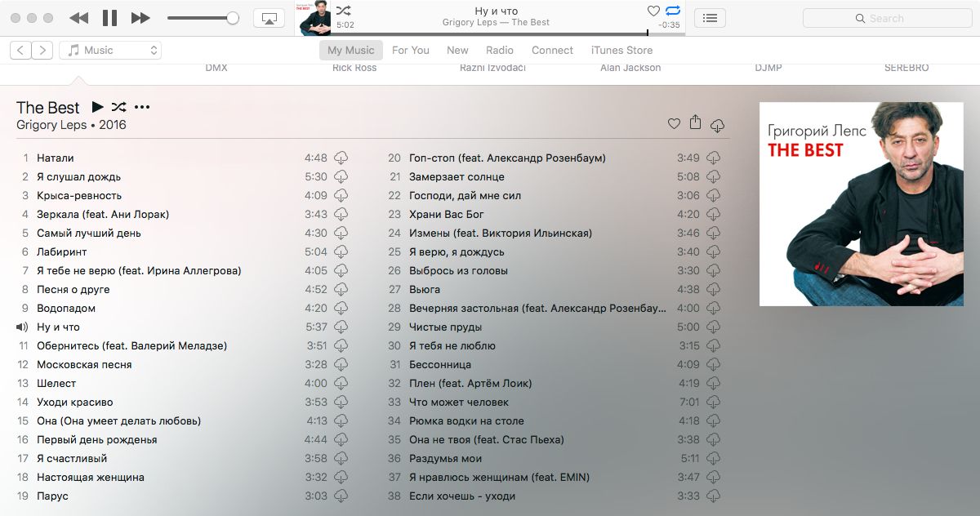The image size is (980, 516).
Task: Go forward with the right chevron
Action: [x=42, y=51]
